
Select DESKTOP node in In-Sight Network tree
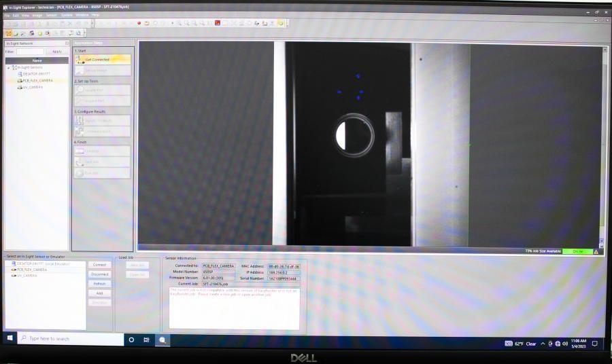(35, 74)
